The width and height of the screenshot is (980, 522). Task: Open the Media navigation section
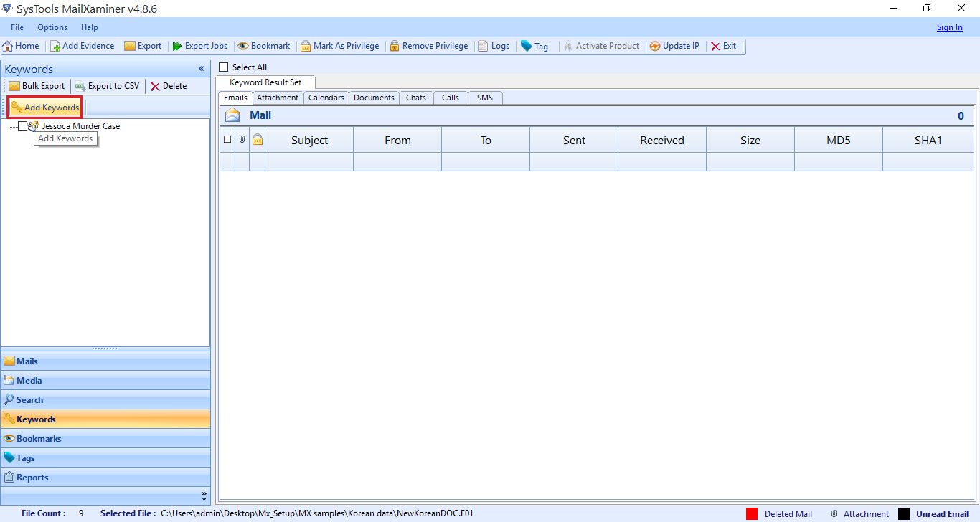click(x=105, y=381)
